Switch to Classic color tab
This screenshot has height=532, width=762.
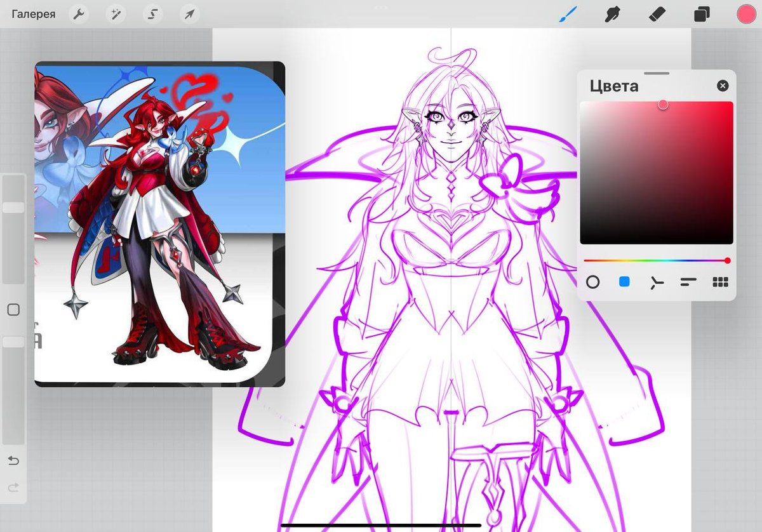pyautogui.click(x=624, y=281)
